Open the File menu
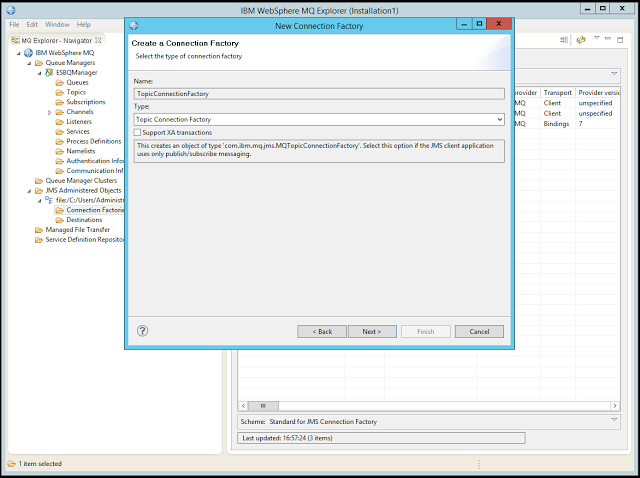 14,24
